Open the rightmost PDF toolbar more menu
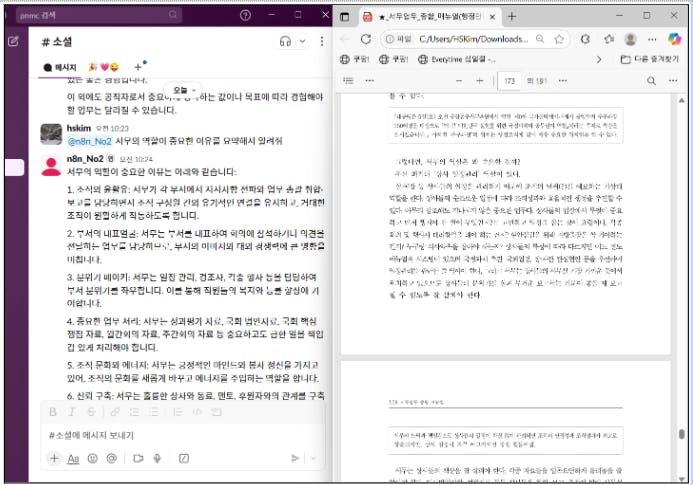 click(x=673, y=80)
